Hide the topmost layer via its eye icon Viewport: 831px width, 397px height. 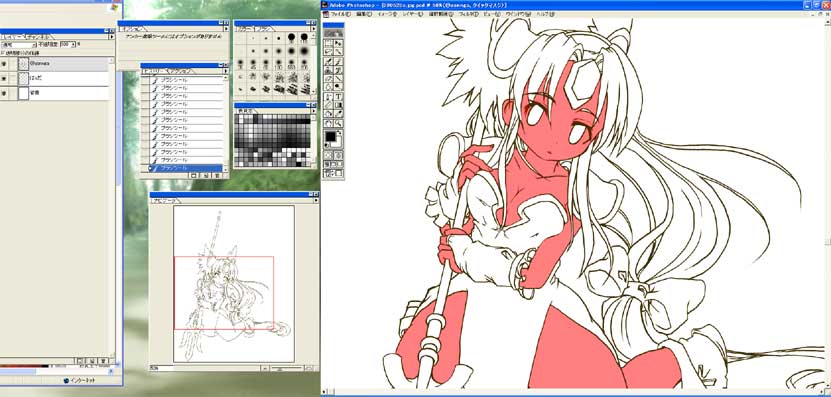click(4, 64)
